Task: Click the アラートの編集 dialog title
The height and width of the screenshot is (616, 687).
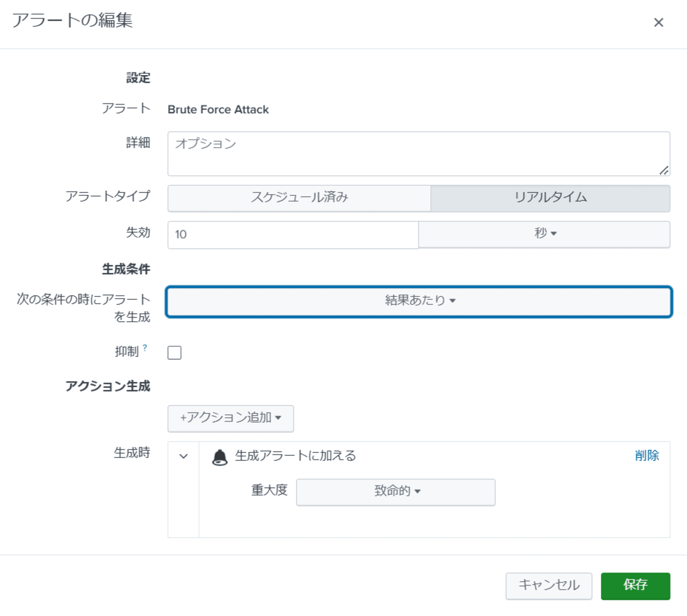Action: coord(72,20)
